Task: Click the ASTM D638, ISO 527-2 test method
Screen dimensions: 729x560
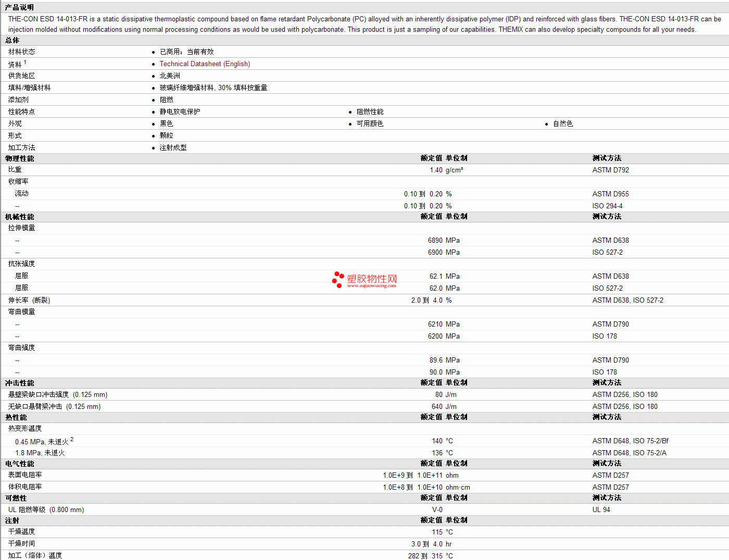Action: pyautogui.click(x=628, y=300)
